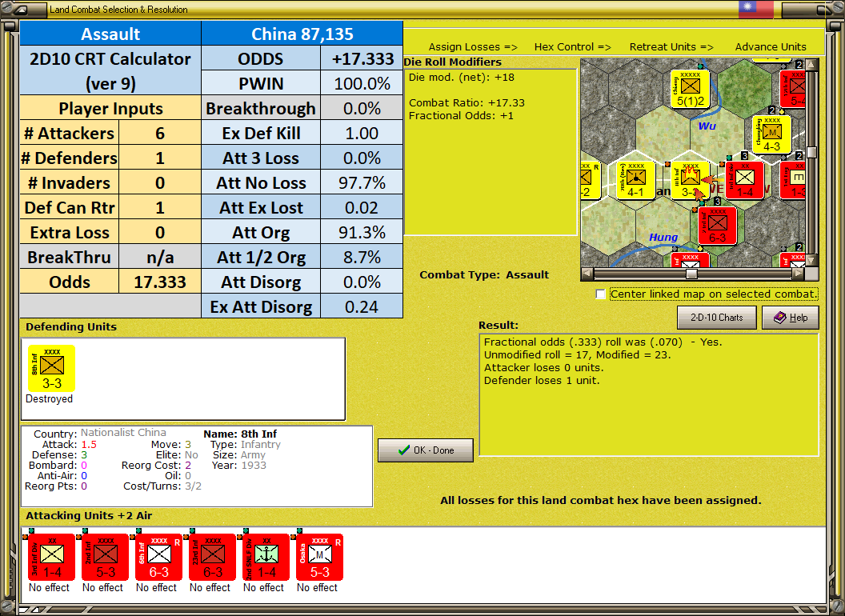Click the Odds input value 17.333
The image size is (845, 616).
pyautogui.click(x=160, y=282)
